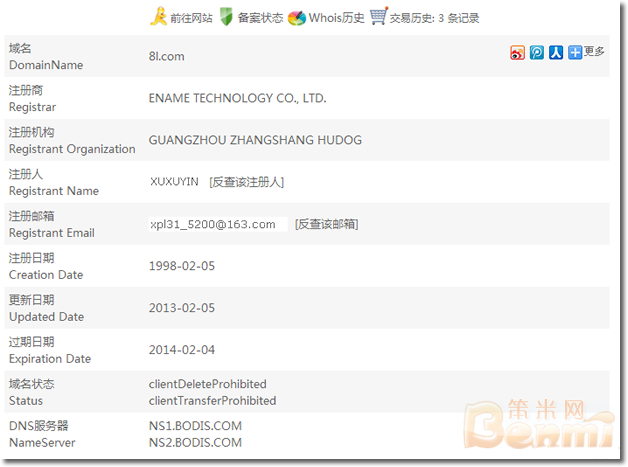Viewport: 628px width, 467px height.
Task: Click the shopping cart 交易历史 icon
Action: 378,16
